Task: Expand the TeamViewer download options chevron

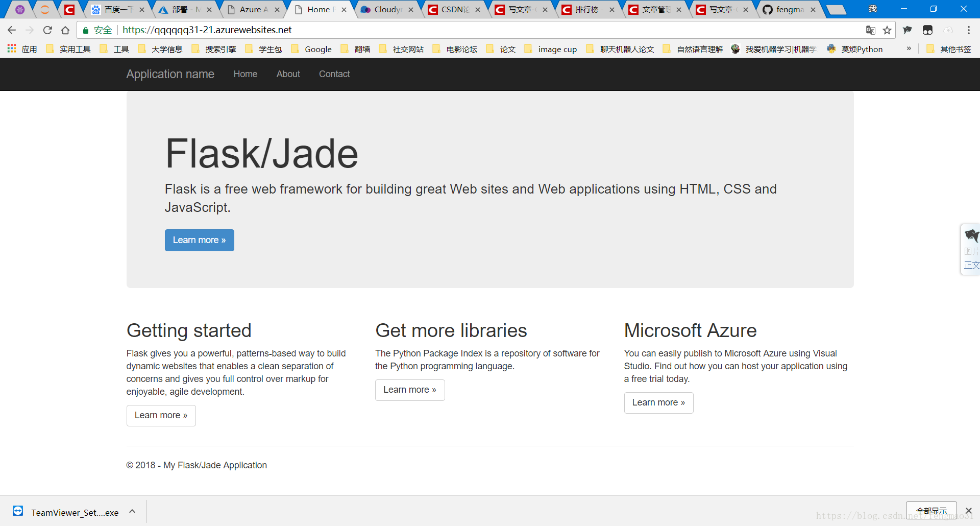Action: point(132,511)
